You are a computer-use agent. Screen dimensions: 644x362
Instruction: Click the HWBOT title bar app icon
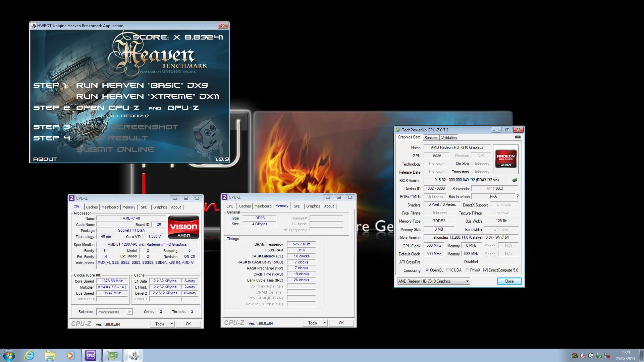[x=33, y=25]
